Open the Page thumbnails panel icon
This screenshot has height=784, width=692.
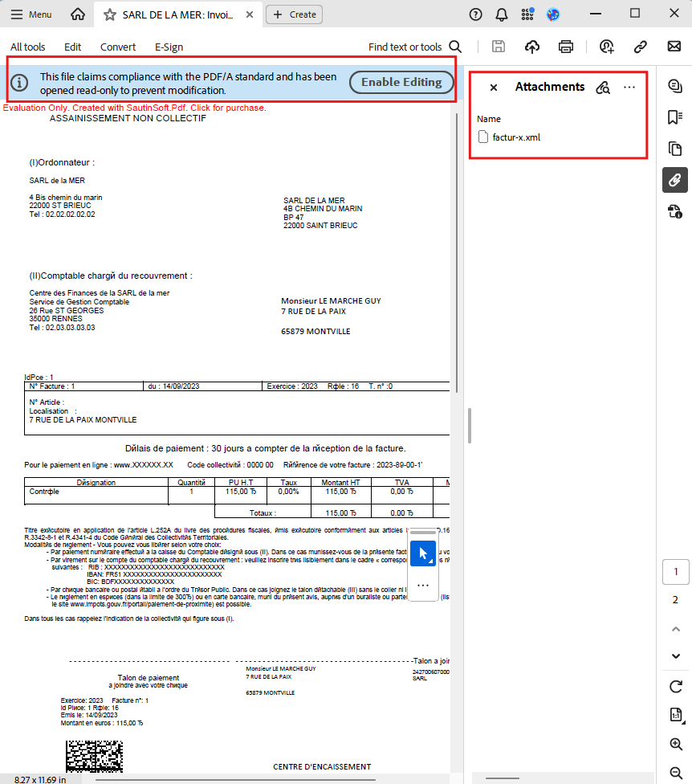(675, 148)
